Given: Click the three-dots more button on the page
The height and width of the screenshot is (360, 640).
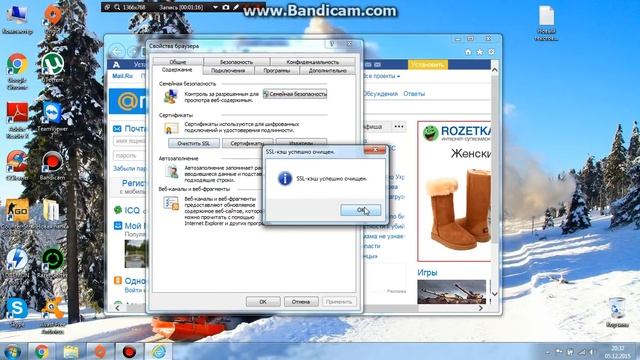Looking at the screenshot, I should pos(399,127).
